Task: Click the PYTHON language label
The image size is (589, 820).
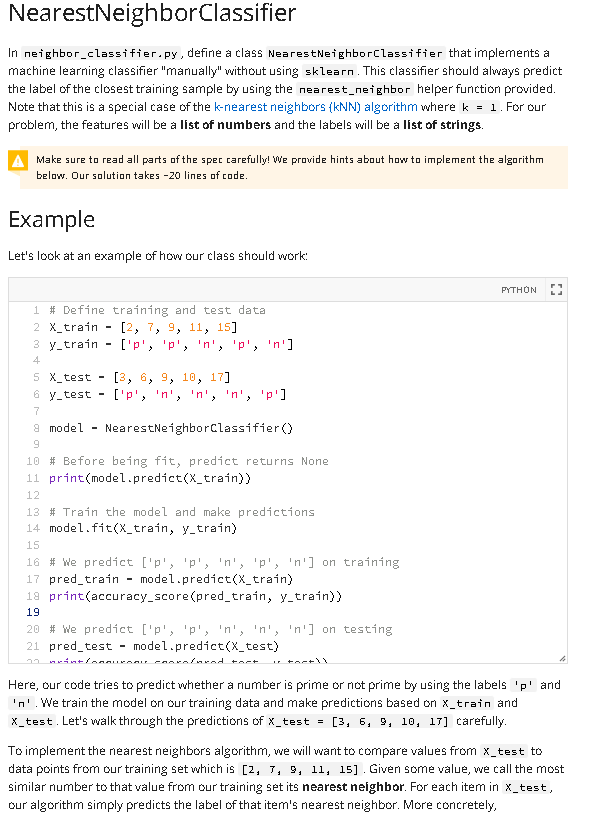Action: point(518,290)
